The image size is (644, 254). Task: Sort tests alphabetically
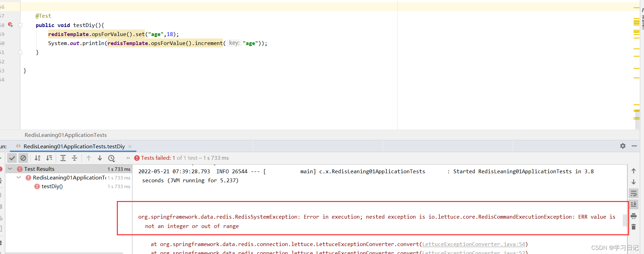point(37,158)
